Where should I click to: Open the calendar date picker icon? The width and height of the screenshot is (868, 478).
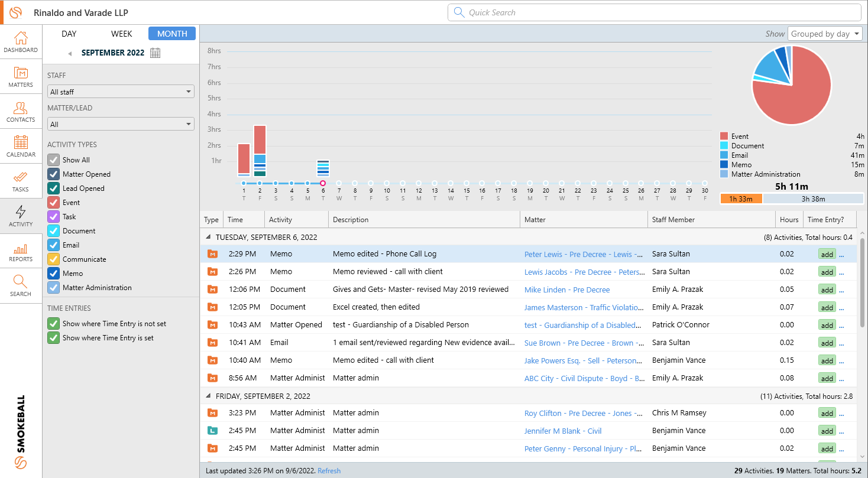pyautogui.click(x=155, y=53)
